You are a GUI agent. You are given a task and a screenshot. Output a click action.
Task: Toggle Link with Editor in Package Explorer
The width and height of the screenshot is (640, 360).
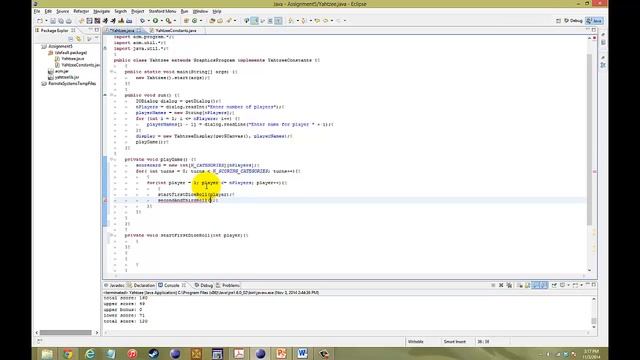[x=78, y=38]
